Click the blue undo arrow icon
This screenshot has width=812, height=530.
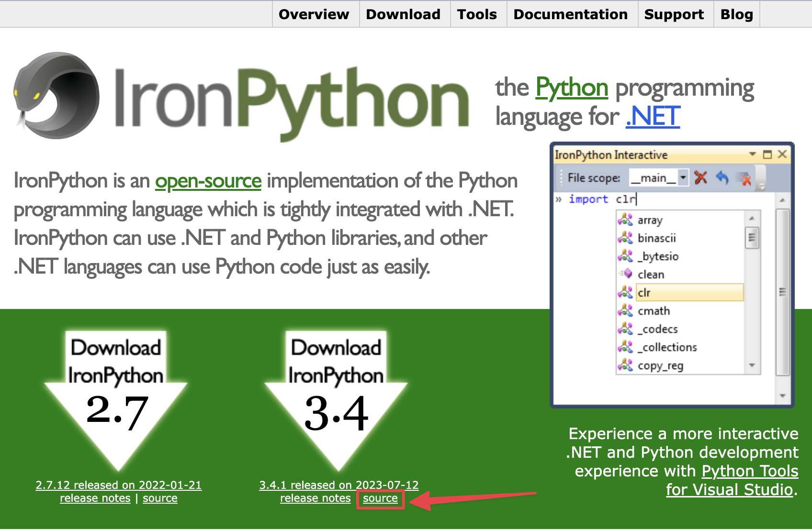[x=723, y=178]
